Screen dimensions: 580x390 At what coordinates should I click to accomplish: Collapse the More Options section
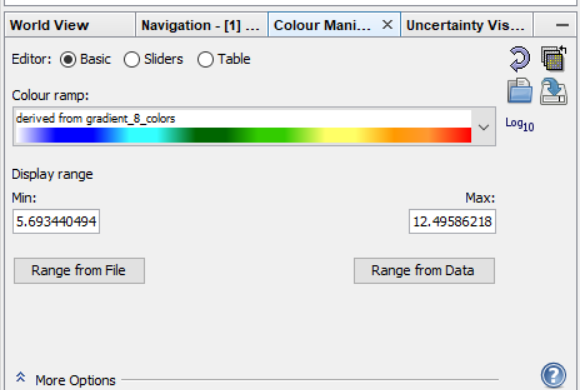click(x=21, y=377)
